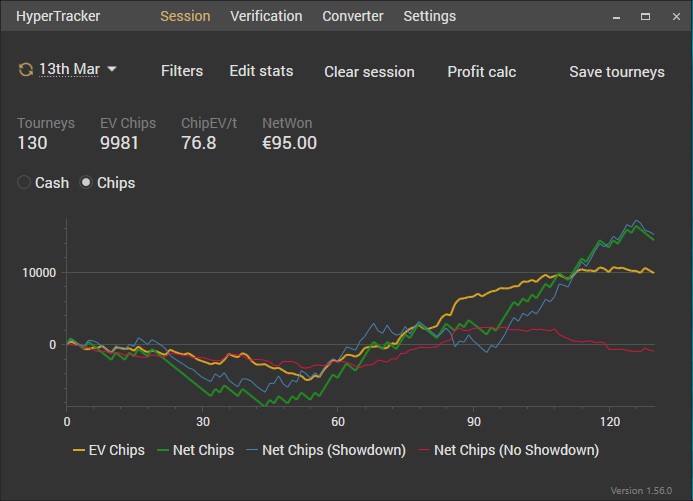Click the refresh icon beside the date
Screen dimensions: 693x501
click(x=25, y=70)
